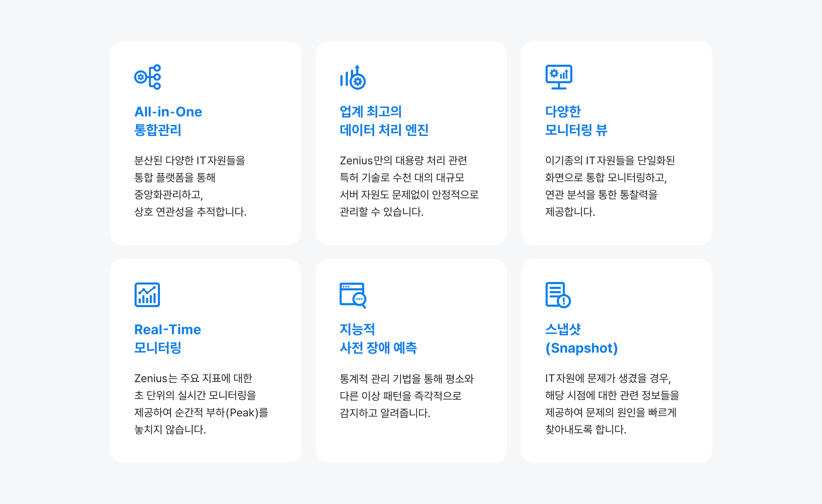Click the 놓치지 않습니다 text line

point(170,429)
